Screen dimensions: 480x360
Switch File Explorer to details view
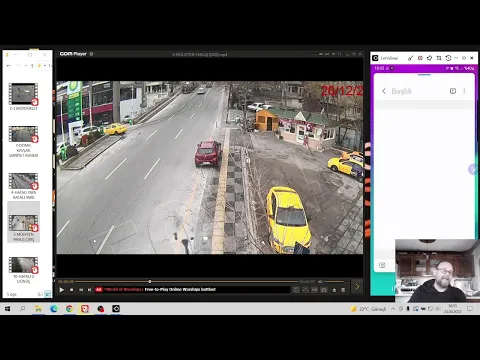40,294
